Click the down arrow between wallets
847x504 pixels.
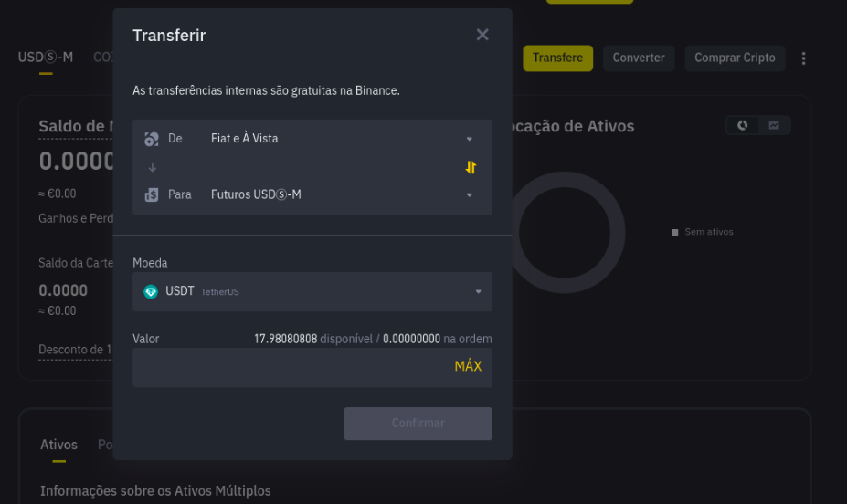[153, 167]
